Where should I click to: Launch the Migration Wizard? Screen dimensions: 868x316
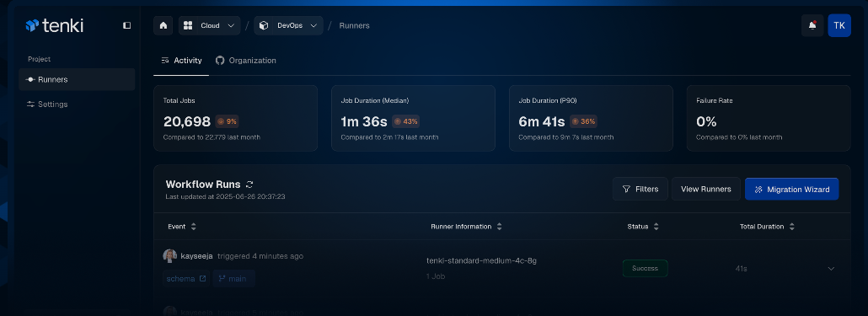(791, 189)
